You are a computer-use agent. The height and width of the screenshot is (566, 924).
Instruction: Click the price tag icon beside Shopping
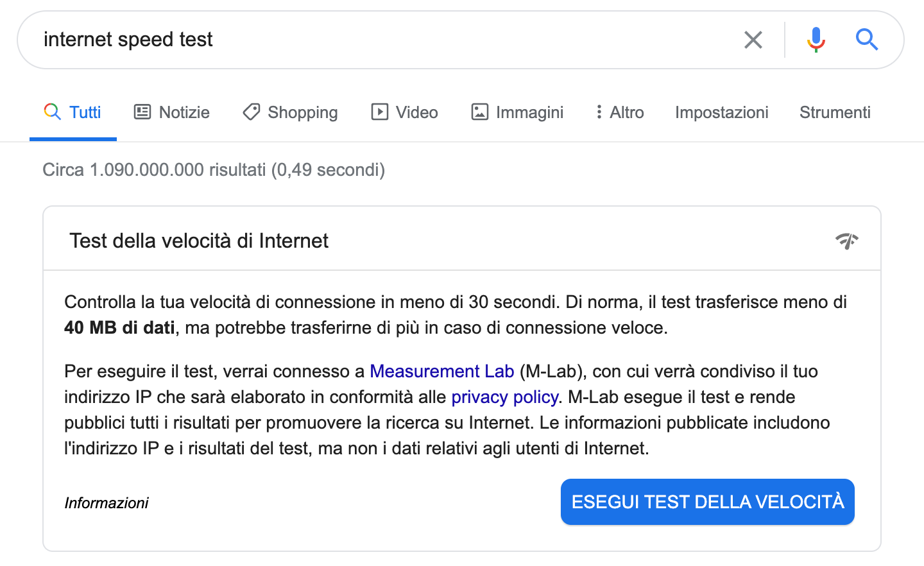(x=251, y=112)
